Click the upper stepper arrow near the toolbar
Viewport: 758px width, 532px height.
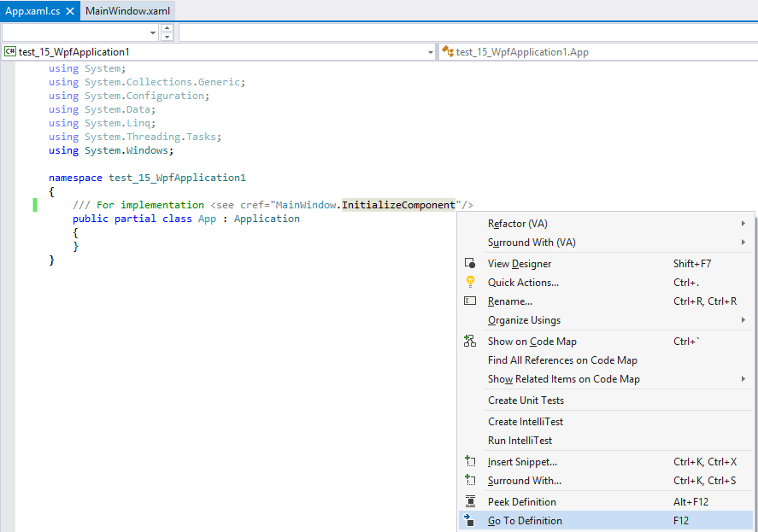pyautogui.click(x=168, y=27)
